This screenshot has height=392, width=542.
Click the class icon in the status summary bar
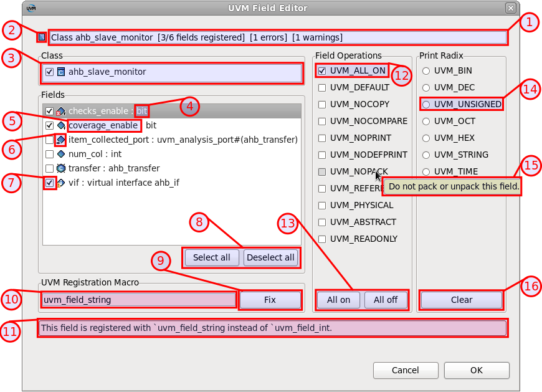point(40,37)
